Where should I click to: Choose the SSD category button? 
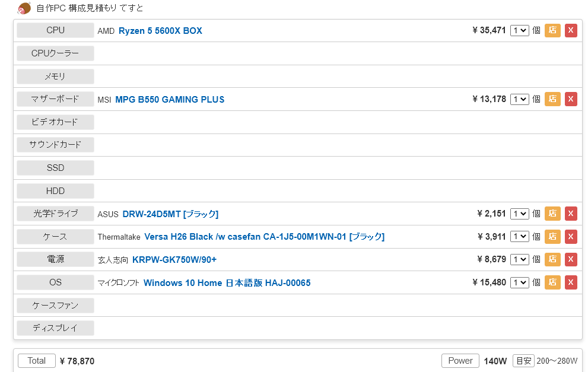point(56,168)
